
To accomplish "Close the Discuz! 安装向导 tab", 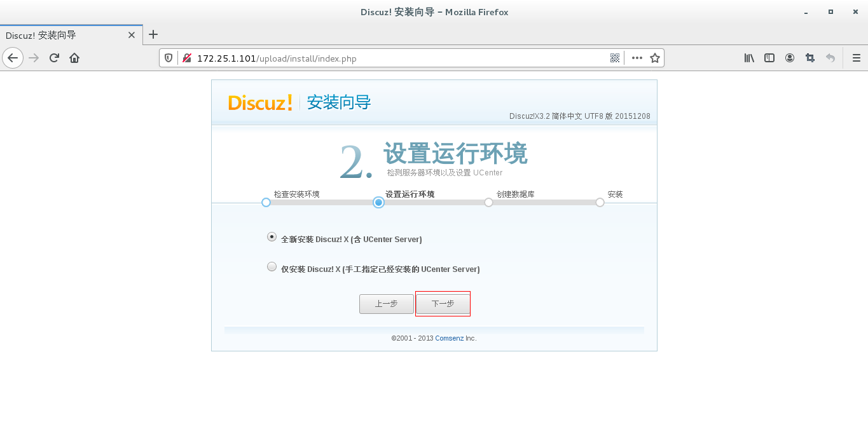I will click(x=132, y=35).
